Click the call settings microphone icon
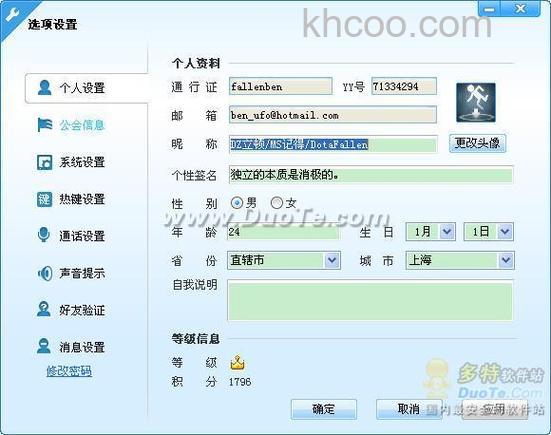 [x=44, y=235]
